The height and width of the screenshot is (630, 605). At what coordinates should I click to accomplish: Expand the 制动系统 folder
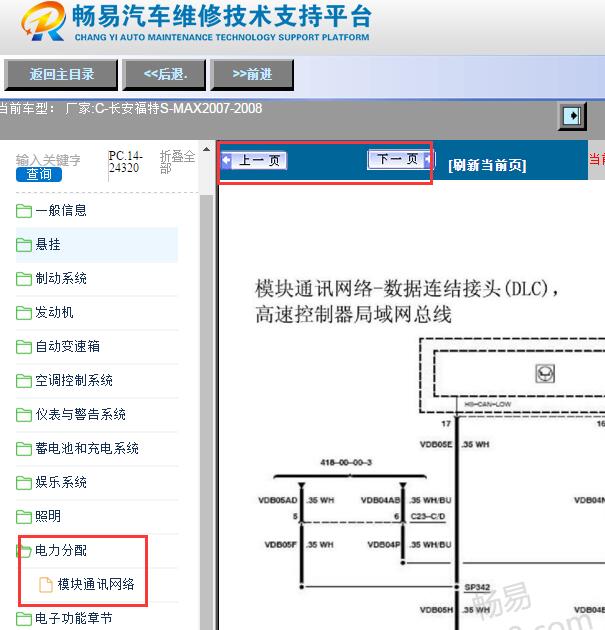(x=61, y=278)
